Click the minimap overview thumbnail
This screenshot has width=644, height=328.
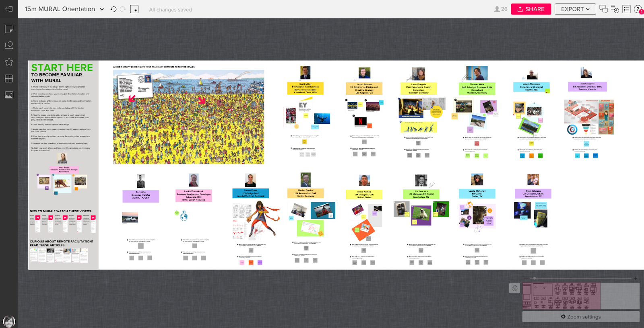581,296
